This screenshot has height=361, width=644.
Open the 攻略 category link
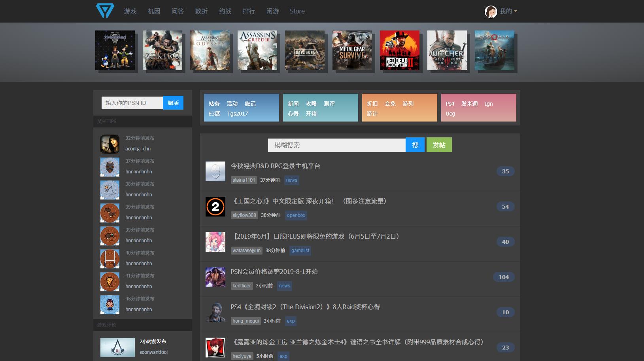coord(311,104)
